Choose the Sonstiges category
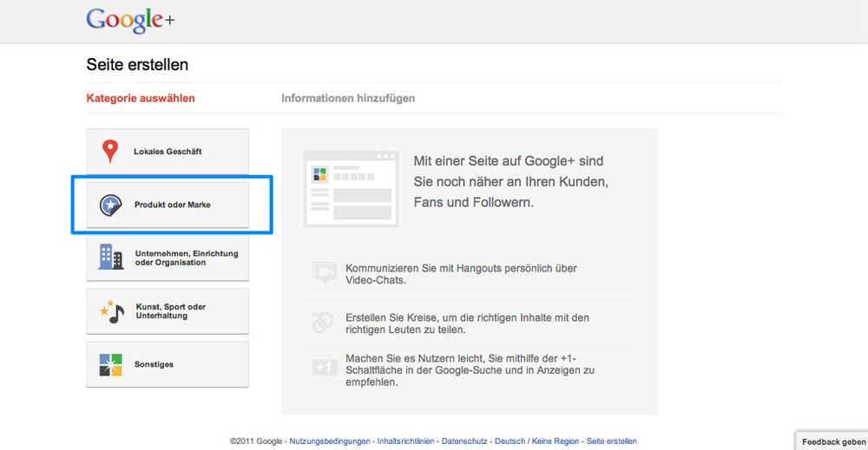This screenshot has width=868, height=450. (168, 364)
